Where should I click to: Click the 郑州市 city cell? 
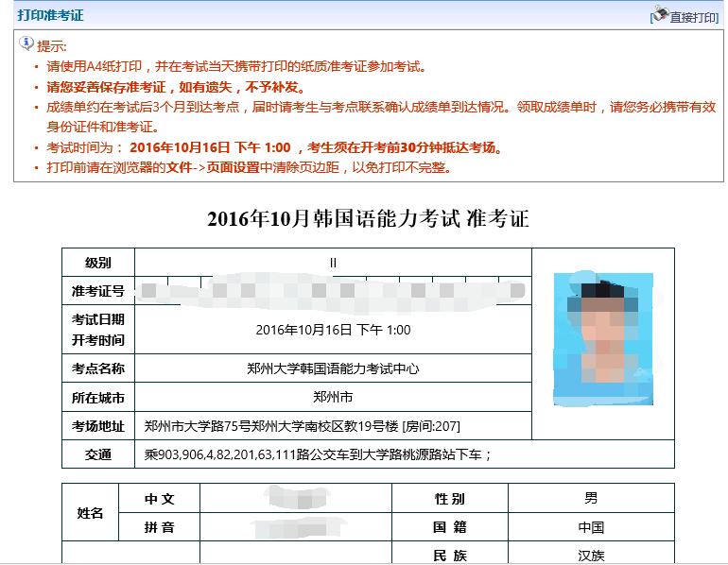pos(333,397)
